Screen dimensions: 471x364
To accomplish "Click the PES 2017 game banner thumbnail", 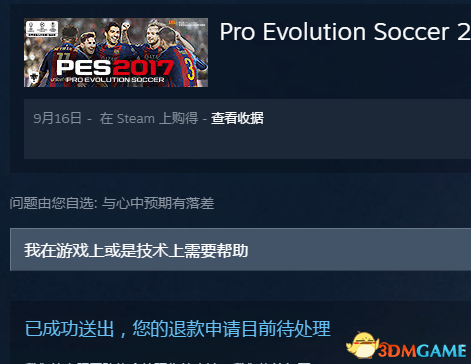I will 116,53.
